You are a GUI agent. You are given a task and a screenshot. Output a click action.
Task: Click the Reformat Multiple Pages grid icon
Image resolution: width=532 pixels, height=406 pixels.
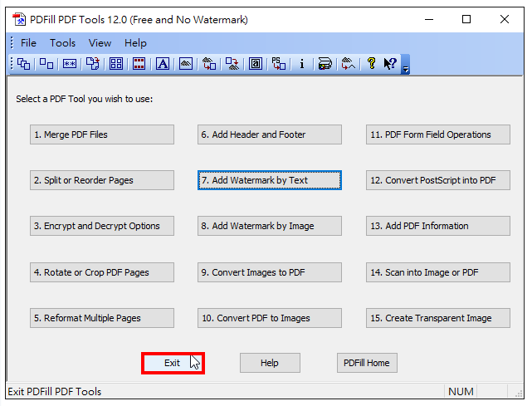click(x=116, y=63)
